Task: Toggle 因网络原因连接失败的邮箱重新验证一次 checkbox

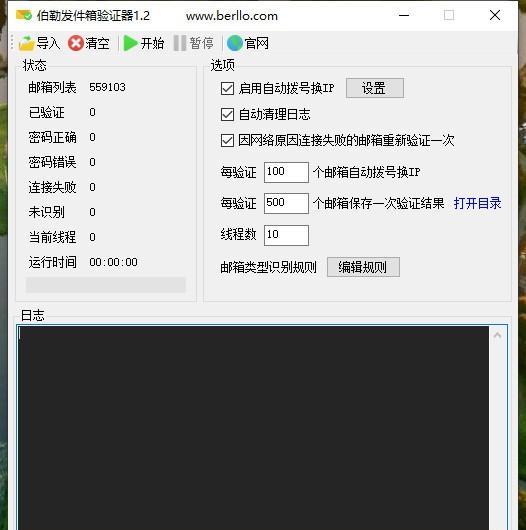Action: (x=227, y=140)
